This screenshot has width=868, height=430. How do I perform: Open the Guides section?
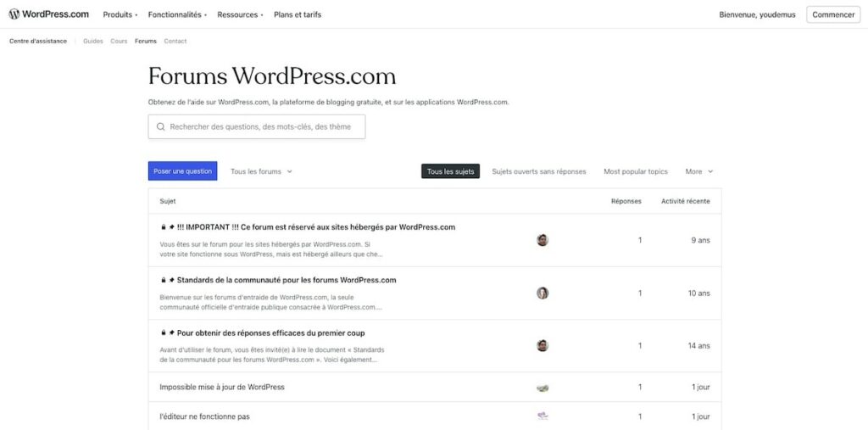tap(93, 41)
